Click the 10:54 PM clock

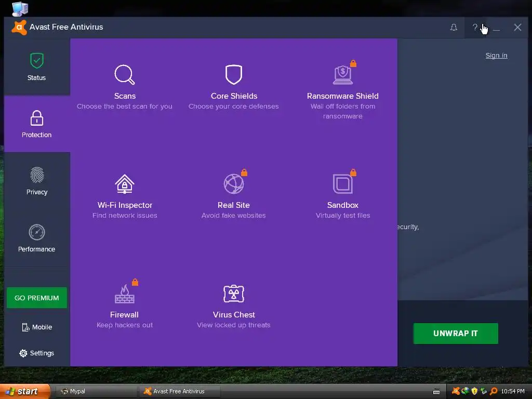click(513, 391)
